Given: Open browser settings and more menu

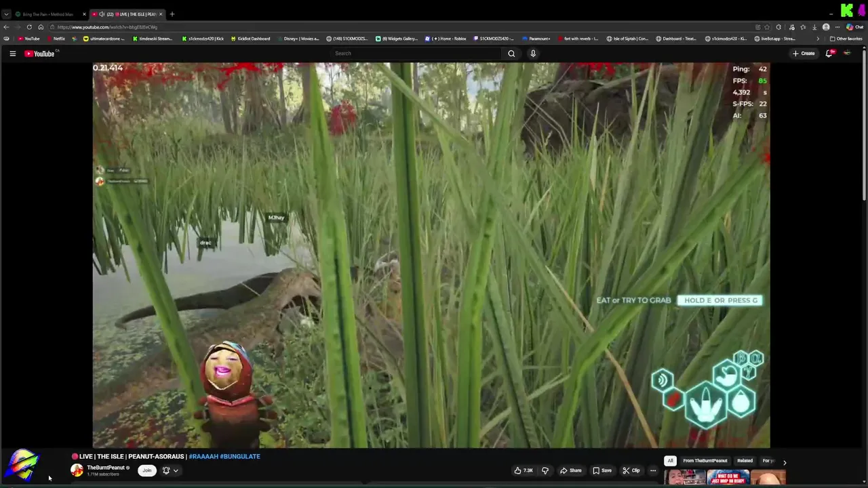Looking at the screenshot, I should click(837, 27).
